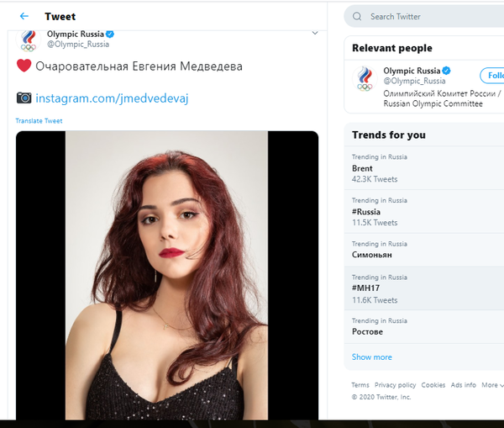Open the tweet options chevron
This screenshot has width=504, height=428.
[315, 33]
